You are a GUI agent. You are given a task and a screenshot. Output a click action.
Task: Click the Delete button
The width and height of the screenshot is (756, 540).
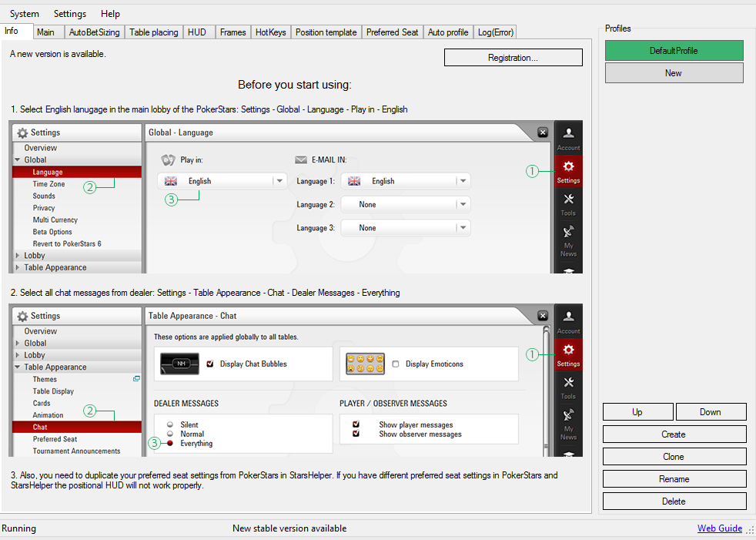674,501
